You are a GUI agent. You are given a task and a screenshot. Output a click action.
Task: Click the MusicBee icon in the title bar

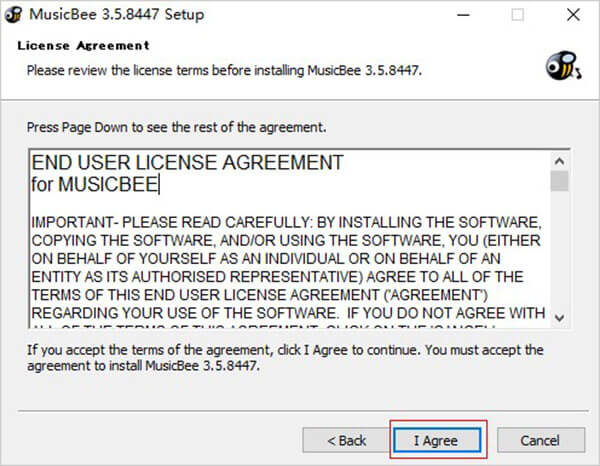pos(13,15)
